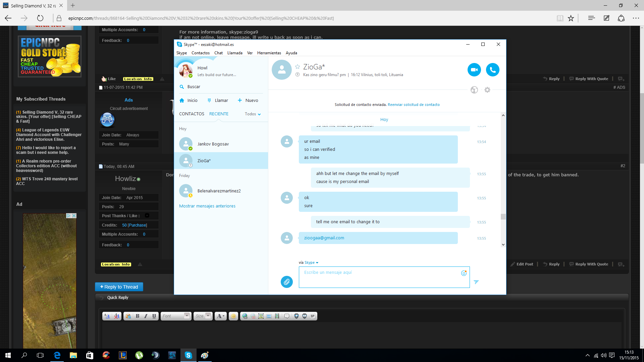Image resolution: width=644 pixels, height=362 pixels.
Task: Open the Skype taskbar icon
Action: pos(188,355)
